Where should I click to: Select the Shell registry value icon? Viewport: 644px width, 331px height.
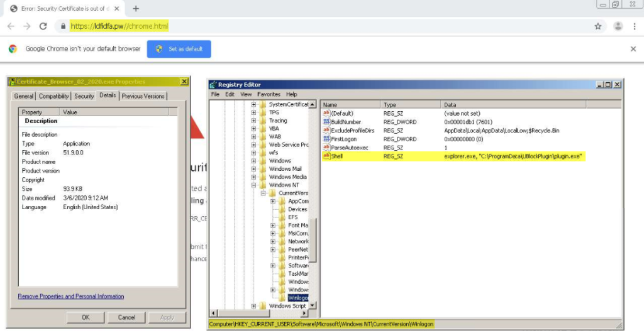coord(326,156)
